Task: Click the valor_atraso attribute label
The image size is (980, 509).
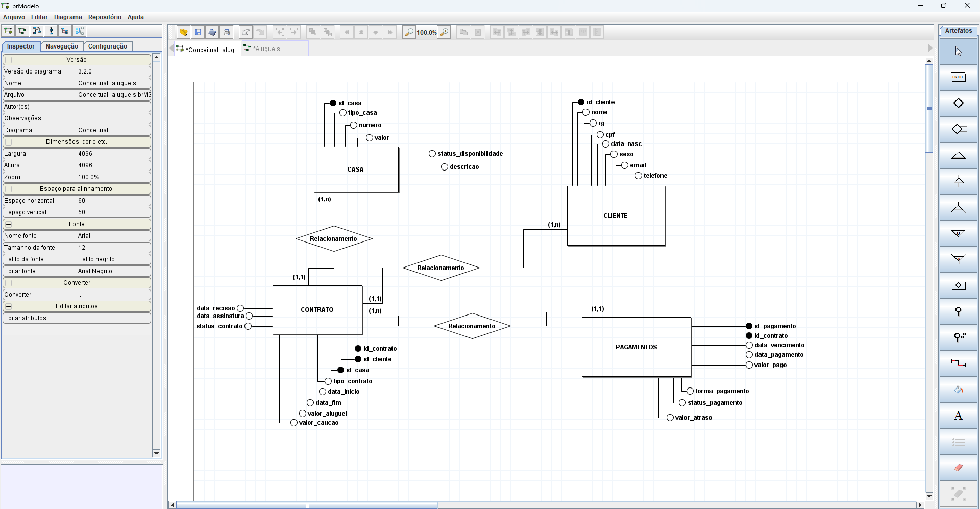Action: coord(694,418)
